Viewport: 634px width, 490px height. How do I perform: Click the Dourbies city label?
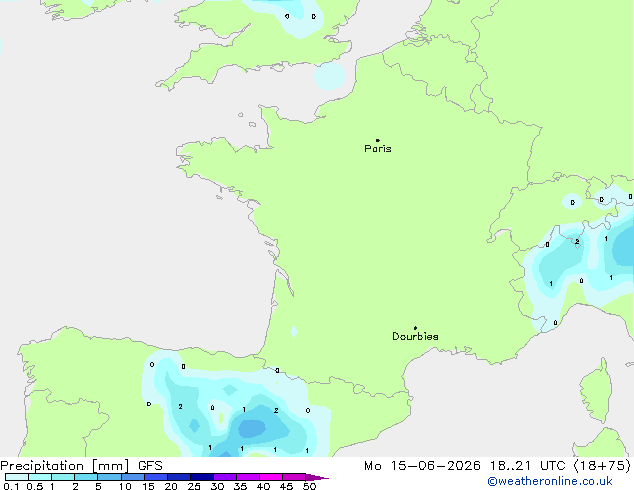pyautogui.click(x=415, y=336)
